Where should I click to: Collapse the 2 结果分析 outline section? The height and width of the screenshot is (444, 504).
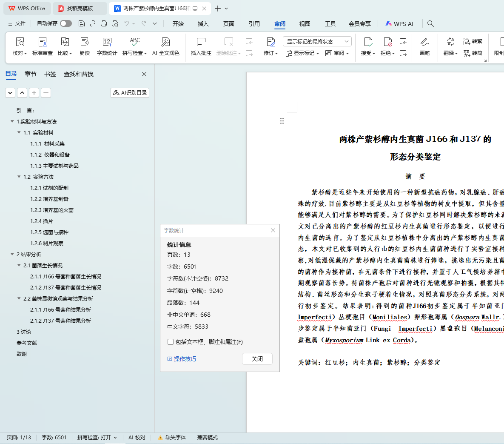point(12,254)
